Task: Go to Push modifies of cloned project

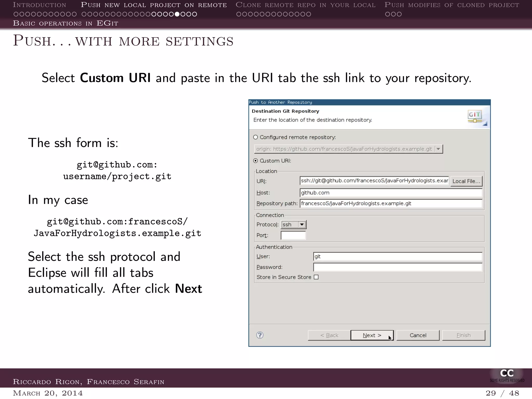Action: tap(452, 5)
